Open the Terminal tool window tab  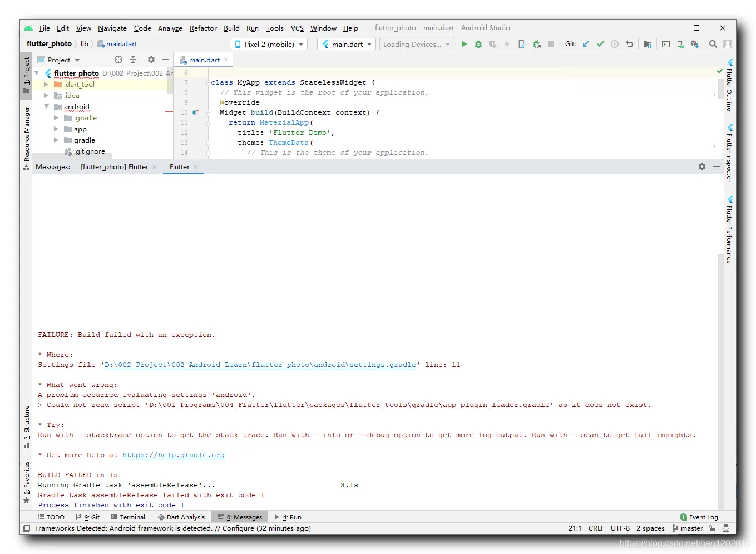[128, 517]
